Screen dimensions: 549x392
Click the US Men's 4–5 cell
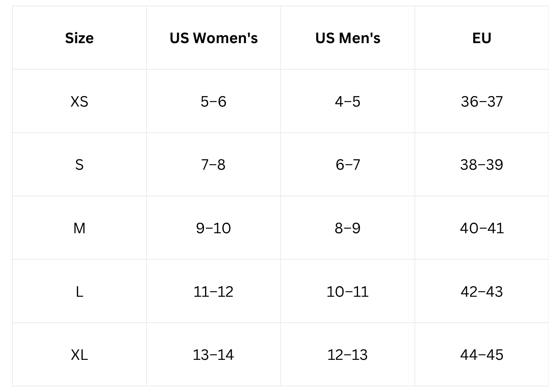pyautogui.click(x=348, y=102)
